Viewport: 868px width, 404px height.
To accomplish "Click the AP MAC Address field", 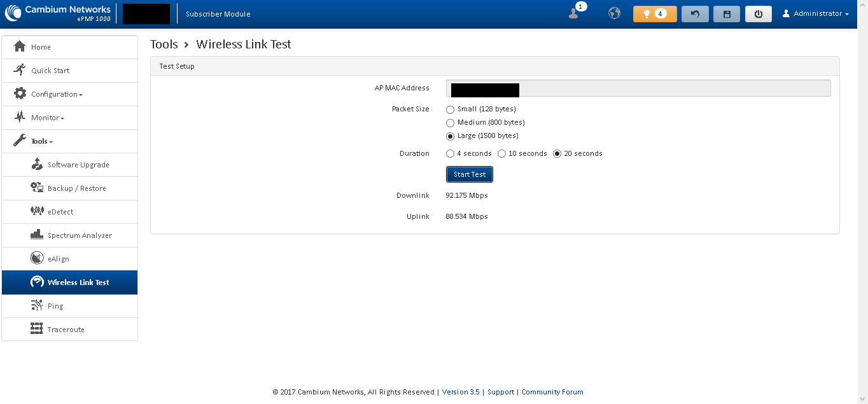I will coord(638,88).
